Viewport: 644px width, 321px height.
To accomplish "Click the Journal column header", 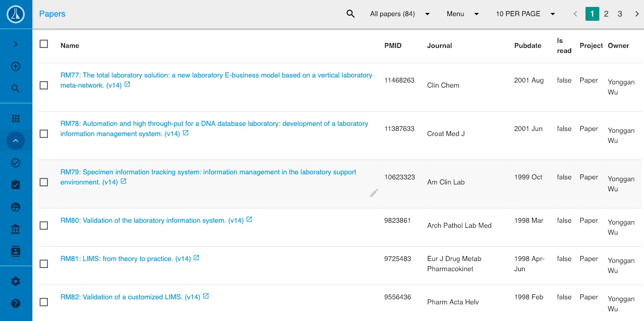I will (x=439, y=46).
